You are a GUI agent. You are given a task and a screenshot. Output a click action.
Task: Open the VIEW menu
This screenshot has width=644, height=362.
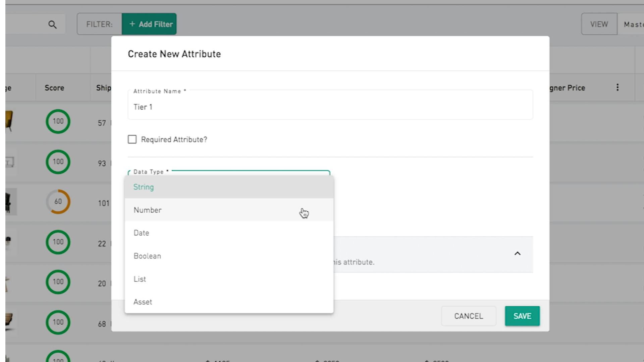pyautogui.click(x=599, y=24)
